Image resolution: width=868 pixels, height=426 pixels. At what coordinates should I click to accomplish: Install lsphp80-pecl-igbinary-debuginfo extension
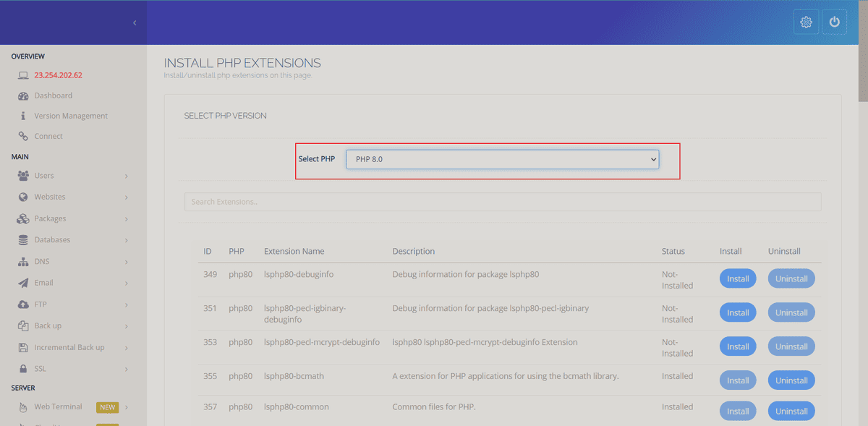coord(738,312)
